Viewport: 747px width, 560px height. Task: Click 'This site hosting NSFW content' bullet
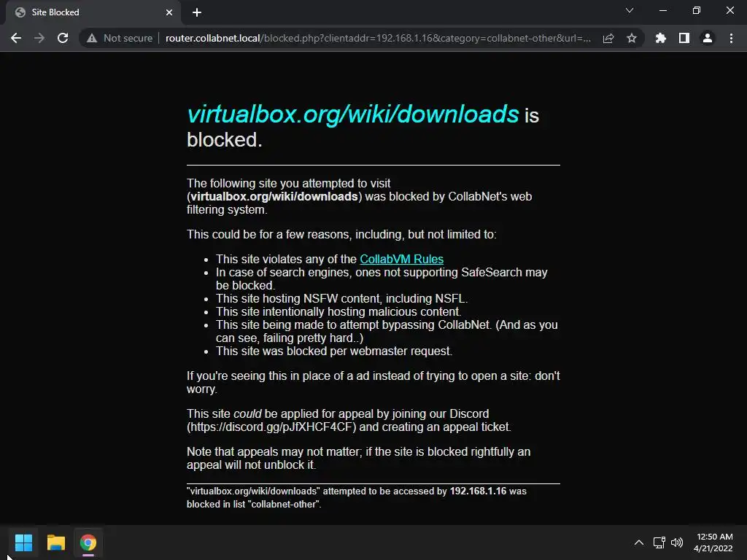tap(341, 298)
